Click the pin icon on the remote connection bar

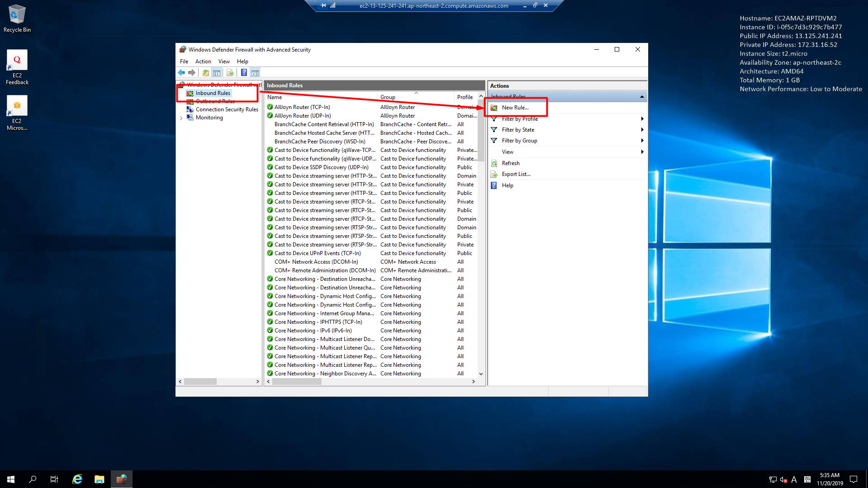coord(323,5)
